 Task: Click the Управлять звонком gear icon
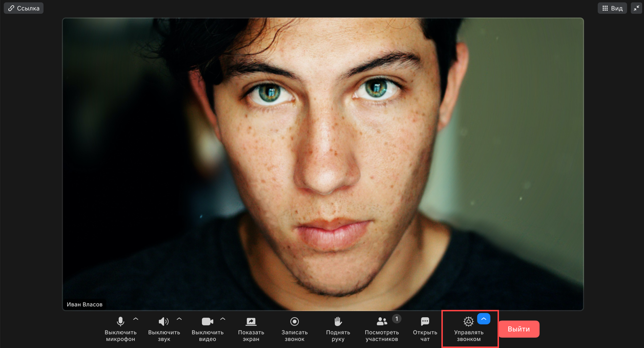pos(468,322)
